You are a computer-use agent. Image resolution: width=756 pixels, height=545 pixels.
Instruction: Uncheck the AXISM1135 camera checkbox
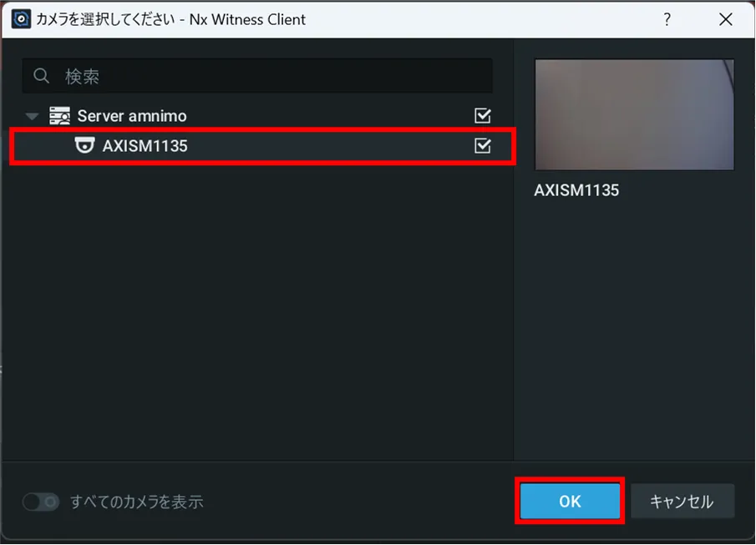482,145
